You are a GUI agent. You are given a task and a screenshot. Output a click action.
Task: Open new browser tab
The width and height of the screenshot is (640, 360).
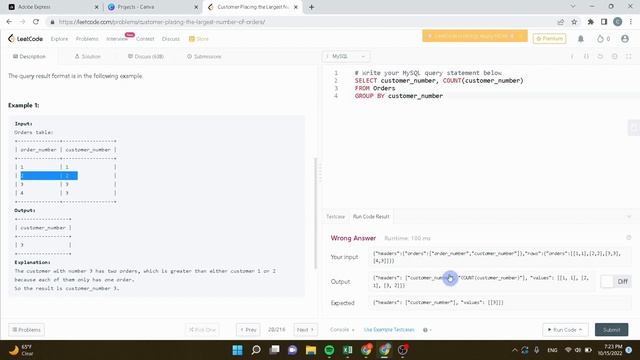click(311, 7)
